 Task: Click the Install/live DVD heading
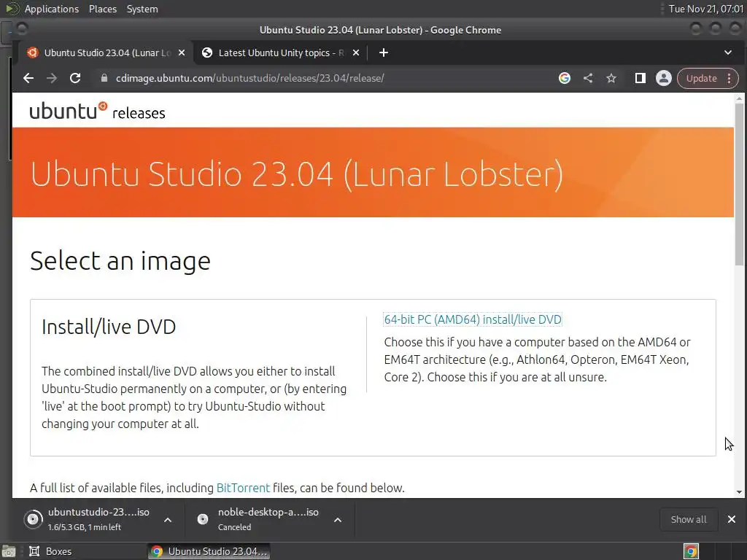tap(109, 327)
